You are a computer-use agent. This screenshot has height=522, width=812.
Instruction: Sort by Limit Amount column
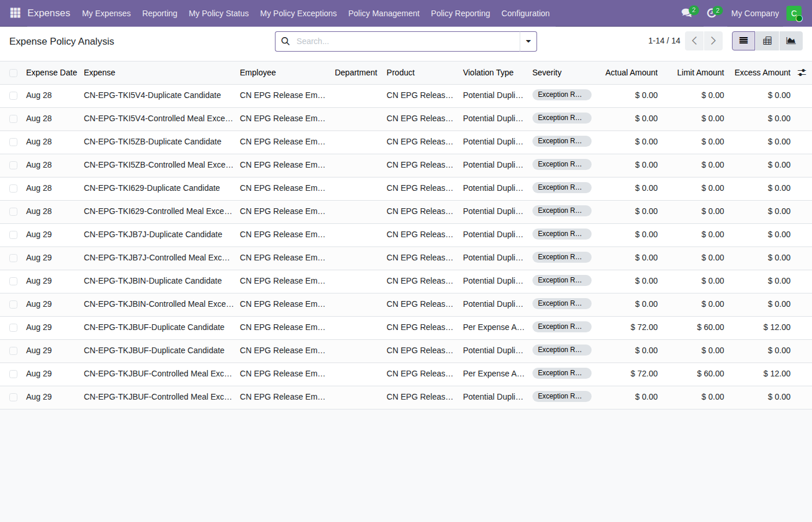tap(700, 72)
